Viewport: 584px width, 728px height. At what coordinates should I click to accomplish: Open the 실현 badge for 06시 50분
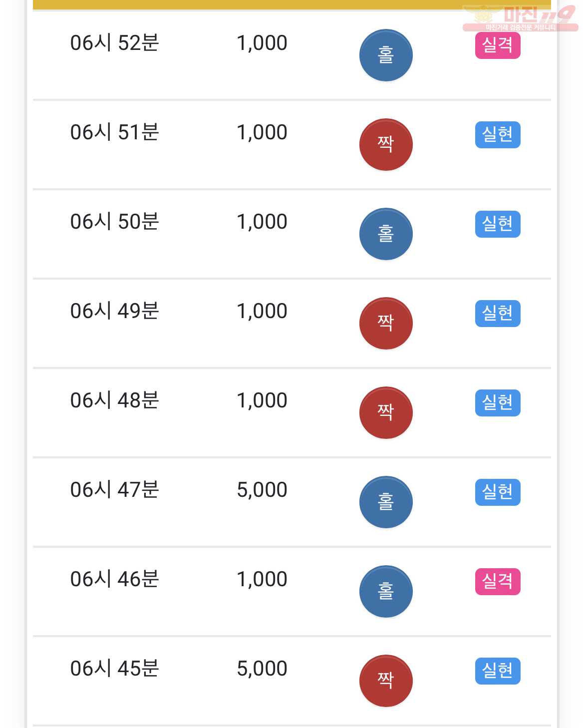[x=498, y=224]
